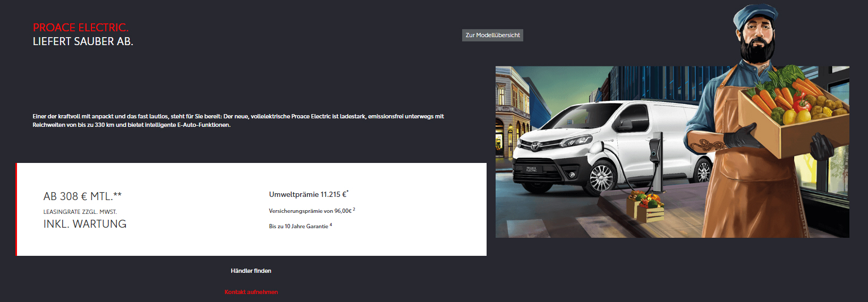Click the Zur Modellübersicht button
The height and width of the screenshot is (302, 868).
(492, 35)
